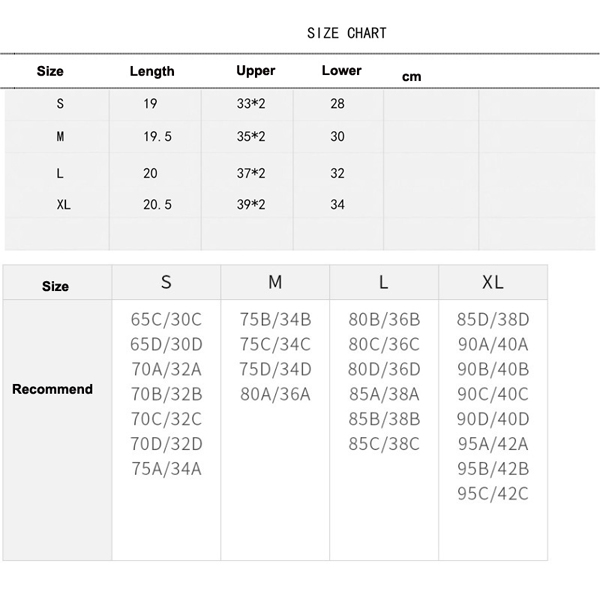The height and width of the screenshot is (600, 600).
Task: Select the 85C/38C entry
Action: pyautogui.click(x=384, y=443)
